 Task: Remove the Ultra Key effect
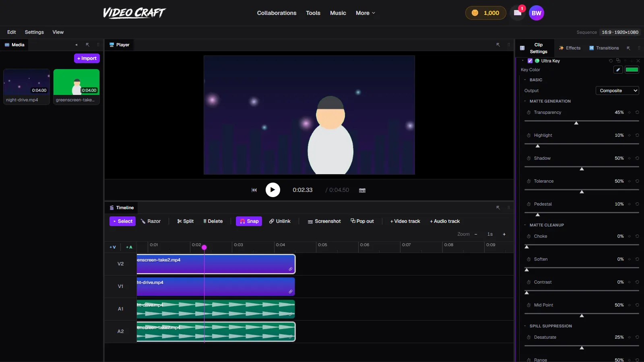638,61
